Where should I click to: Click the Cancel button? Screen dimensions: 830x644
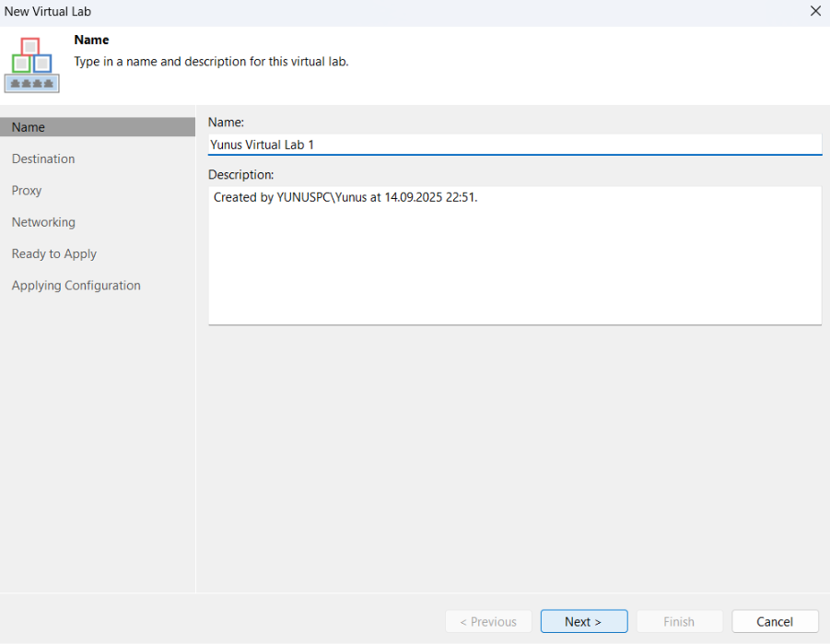coord(775,622)
